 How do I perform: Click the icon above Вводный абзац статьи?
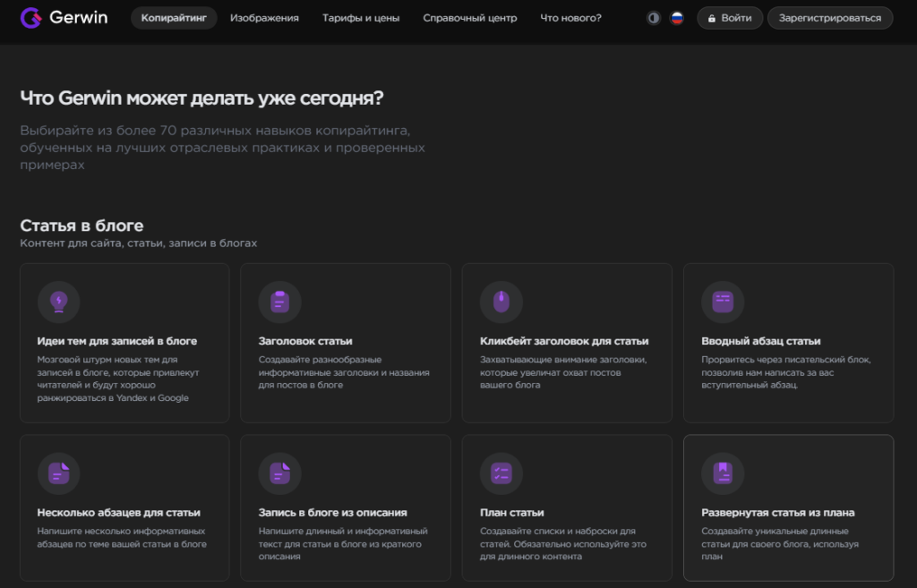pyautogui.click(x=722, y=302)
